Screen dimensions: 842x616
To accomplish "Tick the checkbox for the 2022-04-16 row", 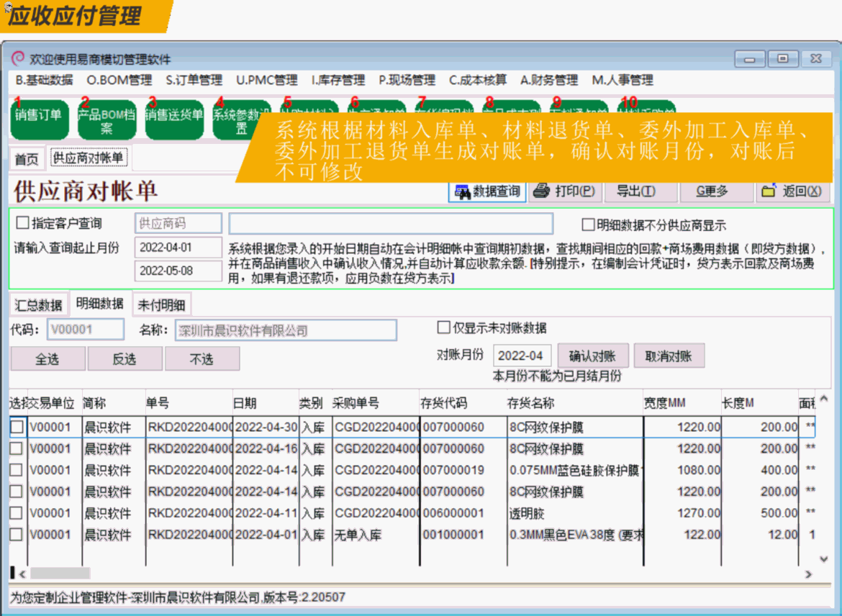I will tap(17, 448).
